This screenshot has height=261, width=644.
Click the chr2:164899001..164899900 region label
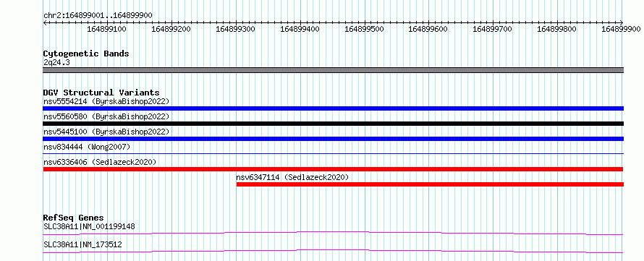click(98, 15)
